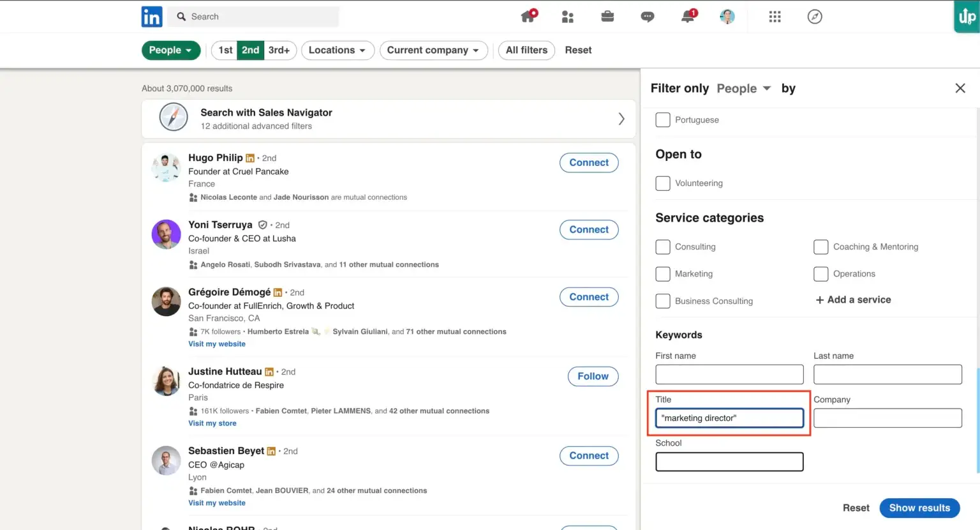Viewport: 980px width, 530px height.
Task: Enable the Volunteering checkbox
Action: [663, 183]
